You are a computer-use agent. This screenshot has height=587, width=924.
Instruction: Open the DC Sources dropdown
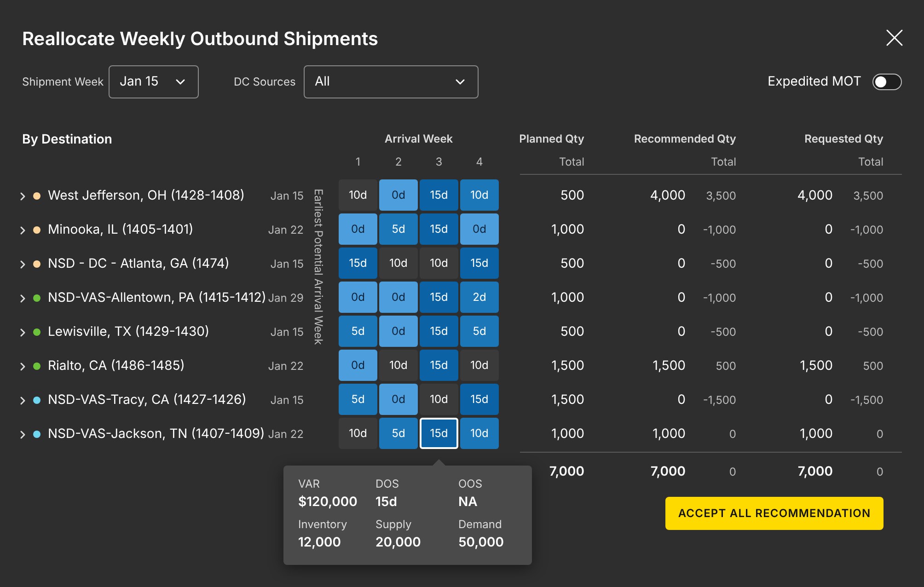[391, 82]
